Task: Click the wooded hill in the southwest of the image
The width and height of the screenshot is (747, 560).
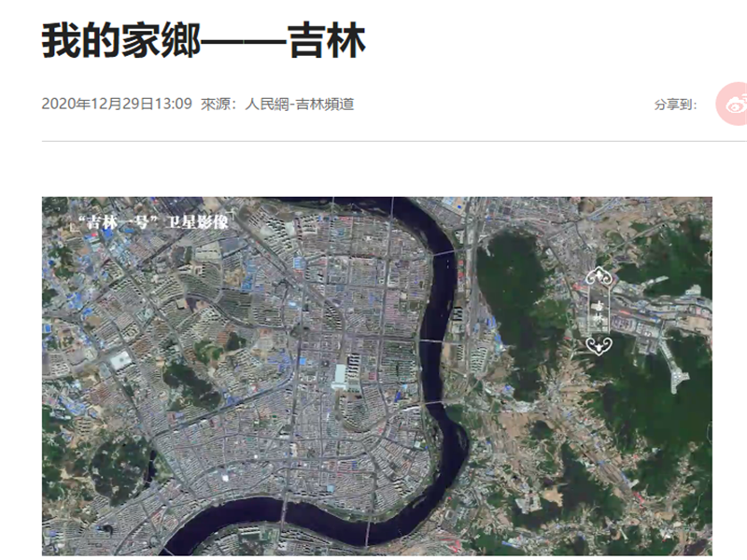Action: [120, 469]
